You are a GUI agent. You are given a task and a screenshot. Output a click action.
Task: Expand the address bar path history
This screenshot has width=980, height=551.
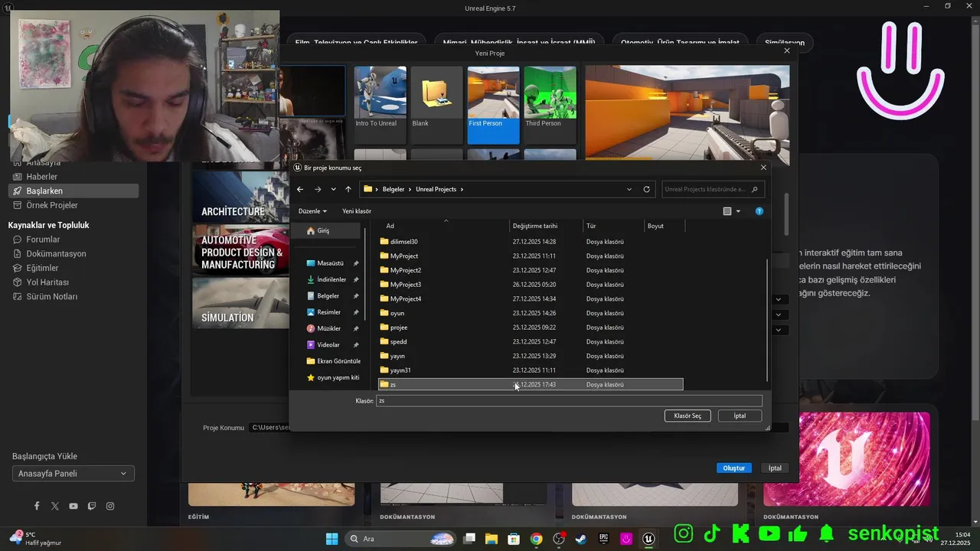(x=629, y=189)
